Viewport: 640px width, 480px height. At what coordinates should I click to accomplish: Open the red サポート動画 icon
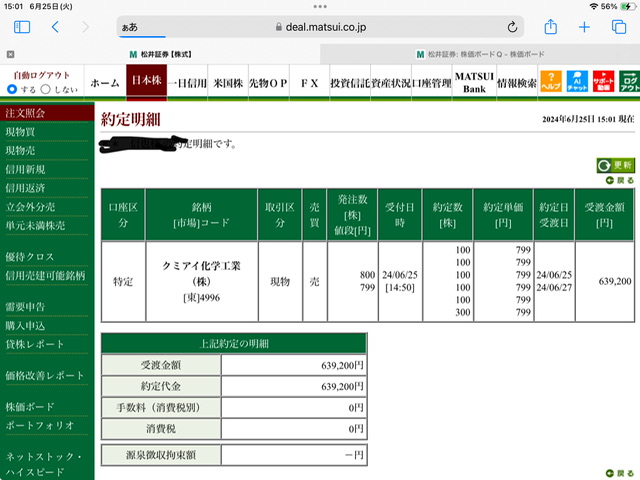(604, 81)
